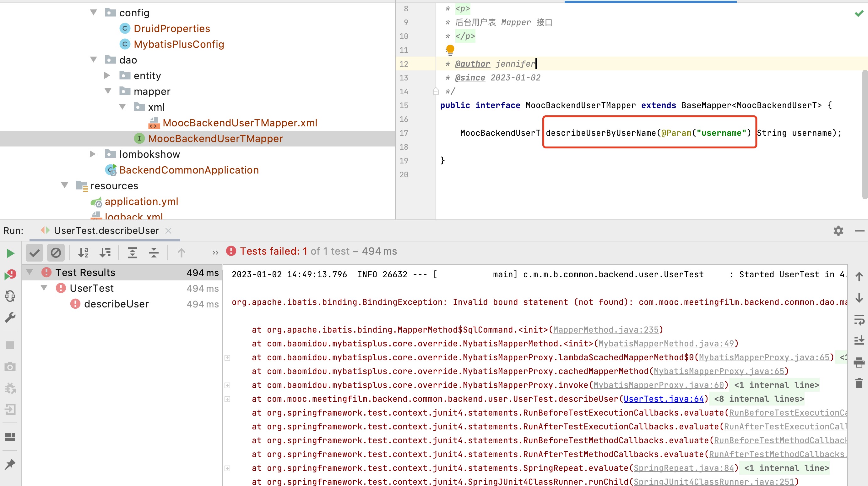The image size is (868, 486).
Task: Open the wrench settings icon in Run sidebar
Action: (x=10, y=318)
